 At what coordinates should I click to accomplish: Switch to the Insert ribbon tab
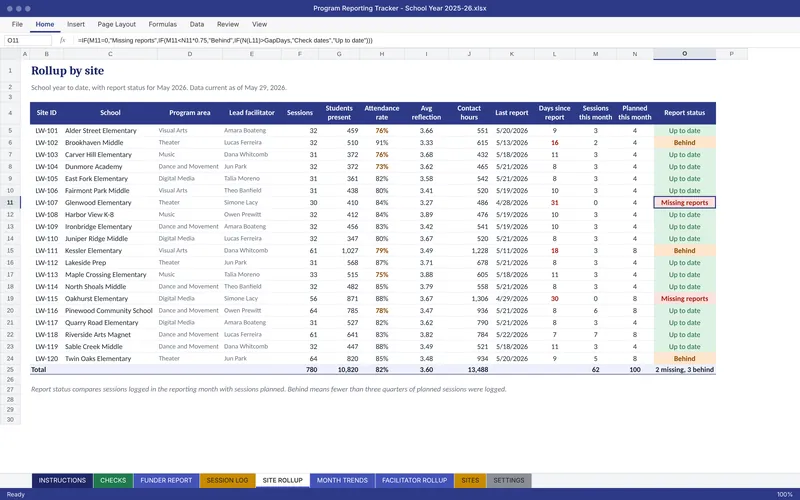point(76,24)
